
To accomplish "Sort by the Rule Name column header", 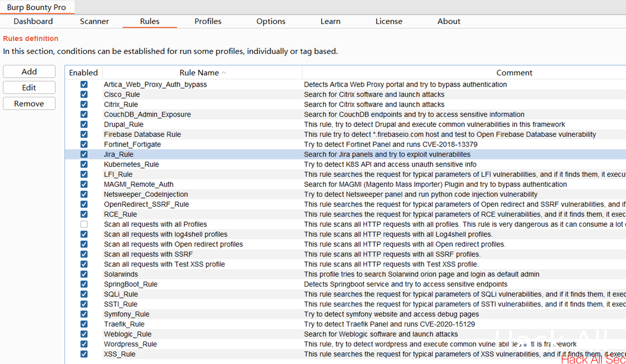I will click(202, 73).
